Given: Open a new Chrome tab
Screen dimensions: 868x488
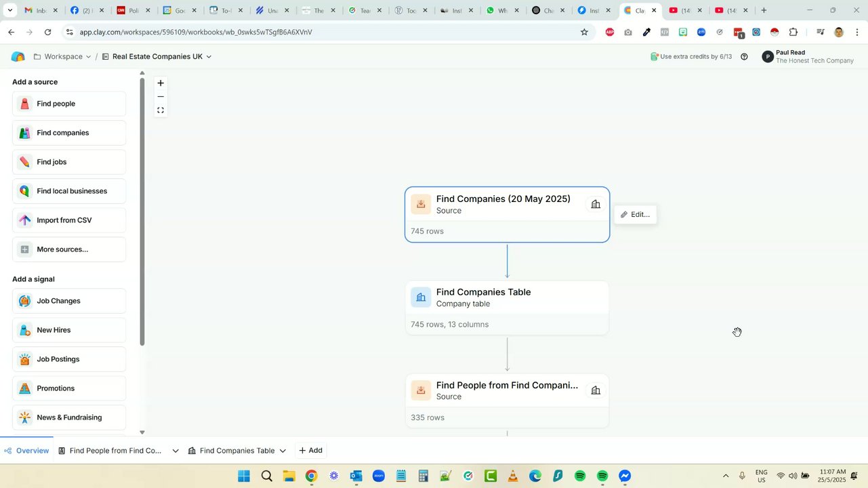Looking at the screenshot, I should coord(764,10).
